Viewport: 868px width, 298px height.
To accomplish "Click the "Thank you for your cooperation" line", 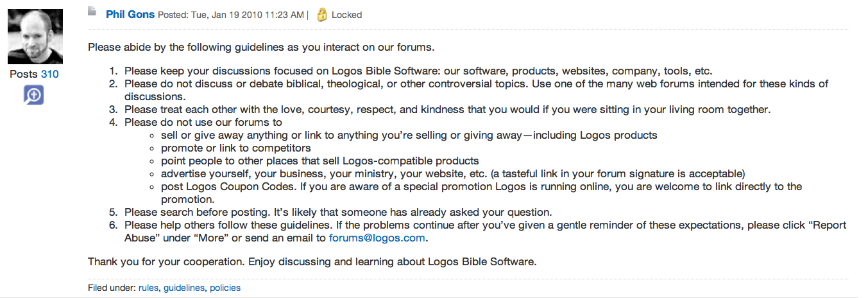I will (312, 261).
